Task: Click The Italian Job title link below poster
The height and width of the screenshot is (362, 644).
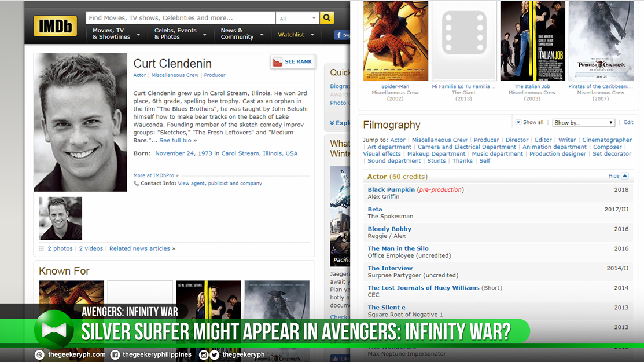Action: (x=532, y=86)
